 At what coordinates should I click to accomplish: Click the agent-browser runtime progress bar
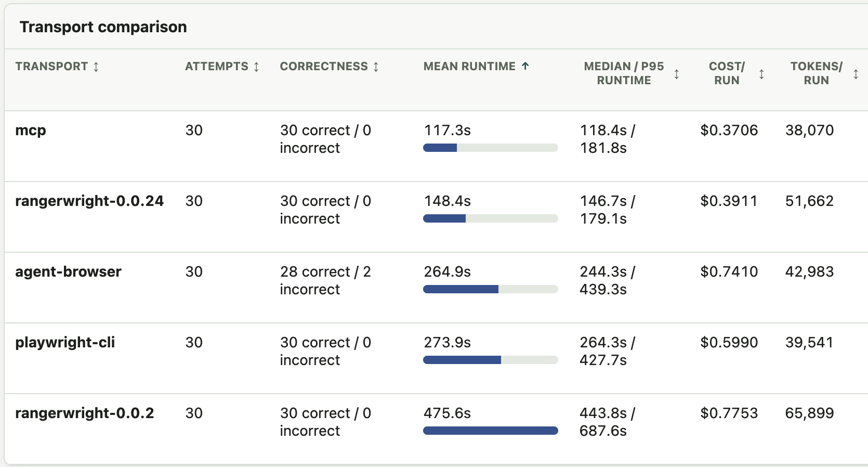pyautogui.click(x=490, y=289)
